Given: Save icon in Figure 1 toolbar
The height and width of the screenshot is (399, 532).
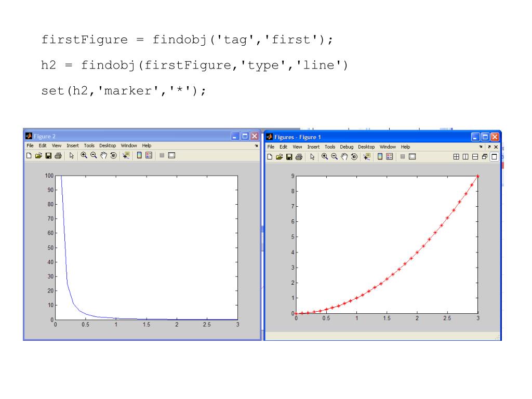Looking at the screenshot, I should [289, 157].
